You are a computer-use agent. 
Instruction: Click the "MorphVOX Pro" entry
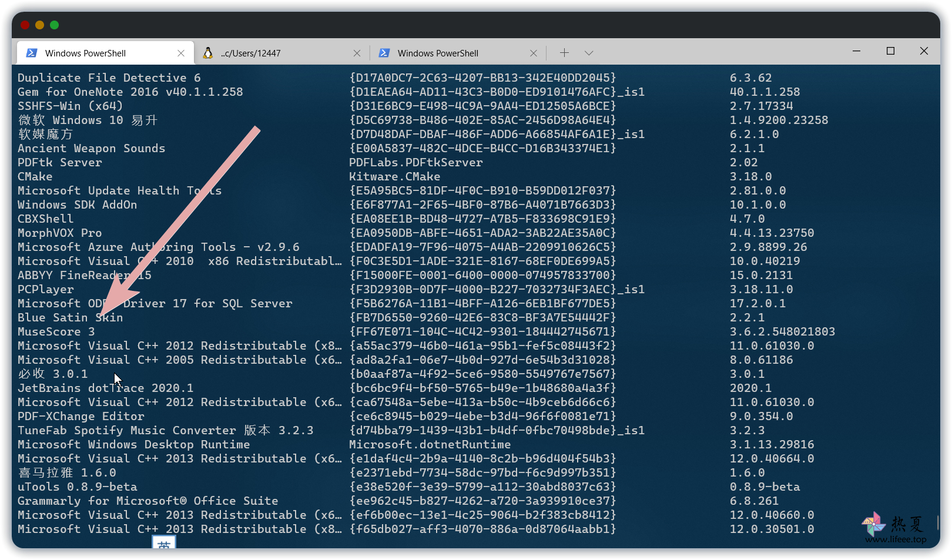pos(60,233)
